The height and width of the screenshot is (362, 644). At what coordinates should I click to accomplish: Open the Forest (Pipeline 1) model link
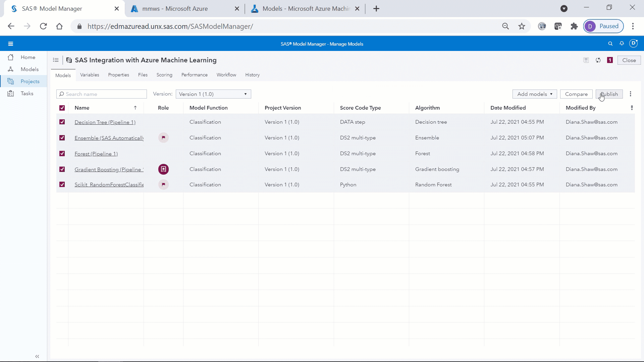96,154
